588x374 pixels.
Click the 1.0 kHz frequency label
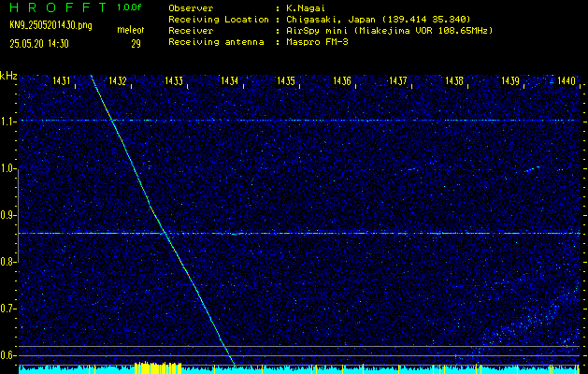[x=6, y=169]
